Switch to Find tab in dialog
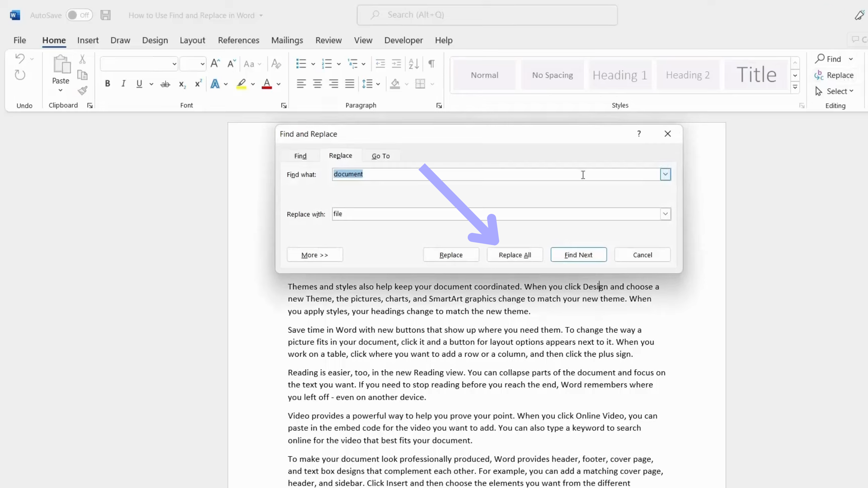Screen dimensions: 868x488 coord(300,156)
